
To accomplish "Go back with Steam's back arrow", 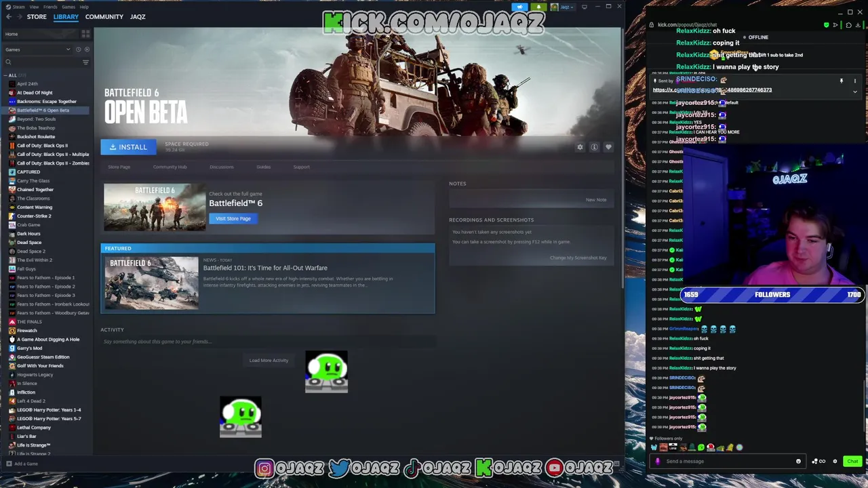I will pyautogui.click(x=9, y=17).
